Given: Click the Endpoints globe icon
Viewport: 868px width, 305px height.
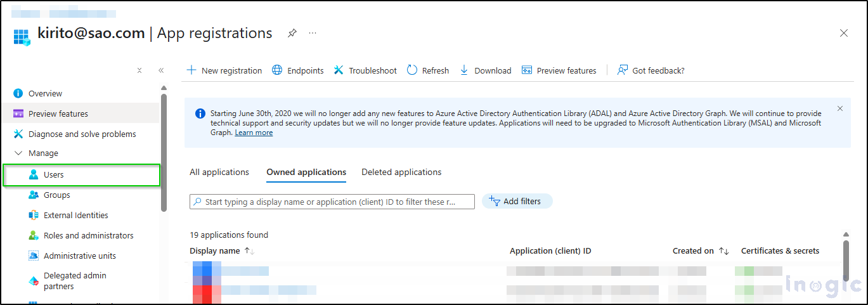Looking at the screenshot, I should [277, 70].
